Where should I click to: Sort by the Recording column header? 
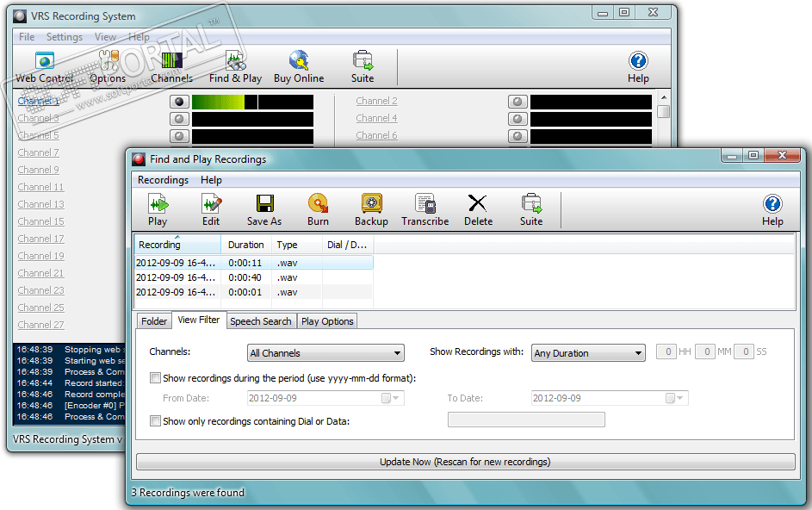(x=177, y=245)
